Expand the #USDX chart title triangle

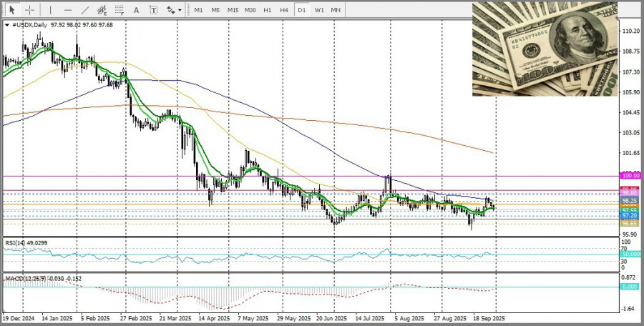[x=7, y=25]
